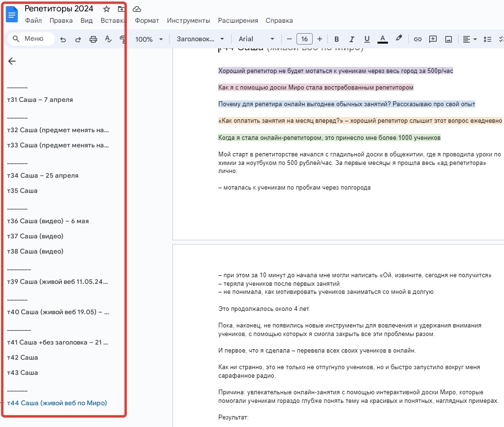Click the line 'Когда я стала онлайн-репетитором'
504x427 pixels.
click(329, 137)
